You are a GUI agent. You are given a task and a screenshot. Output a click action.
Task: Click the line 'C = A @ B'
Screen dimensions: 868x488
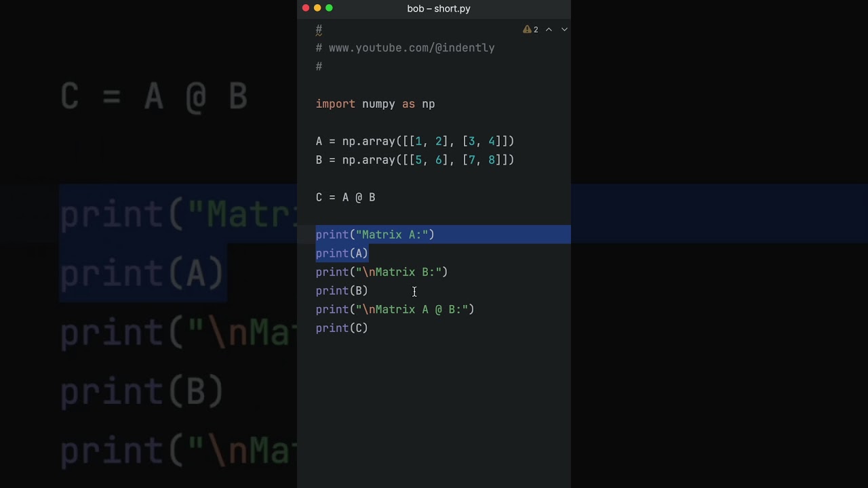click(345, 197)
